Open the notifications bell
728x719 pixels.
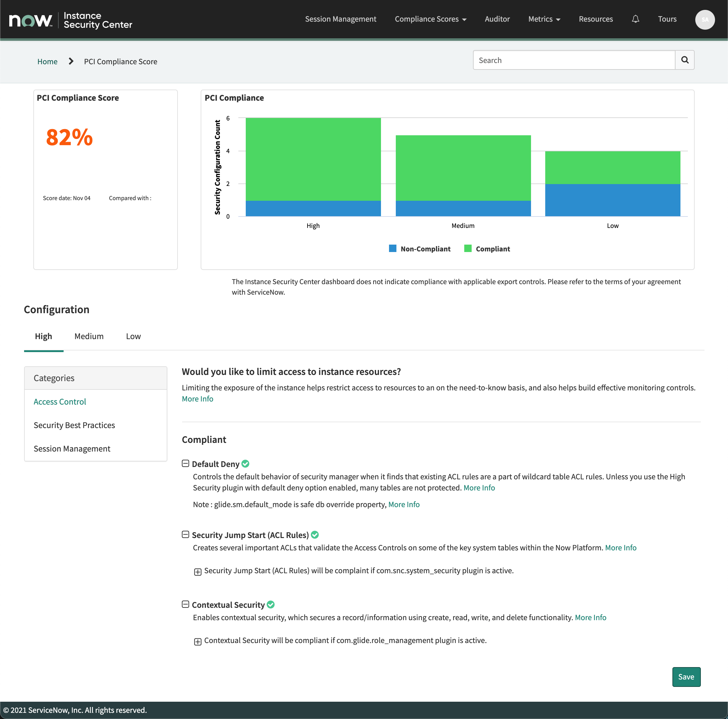coord(635,19)
